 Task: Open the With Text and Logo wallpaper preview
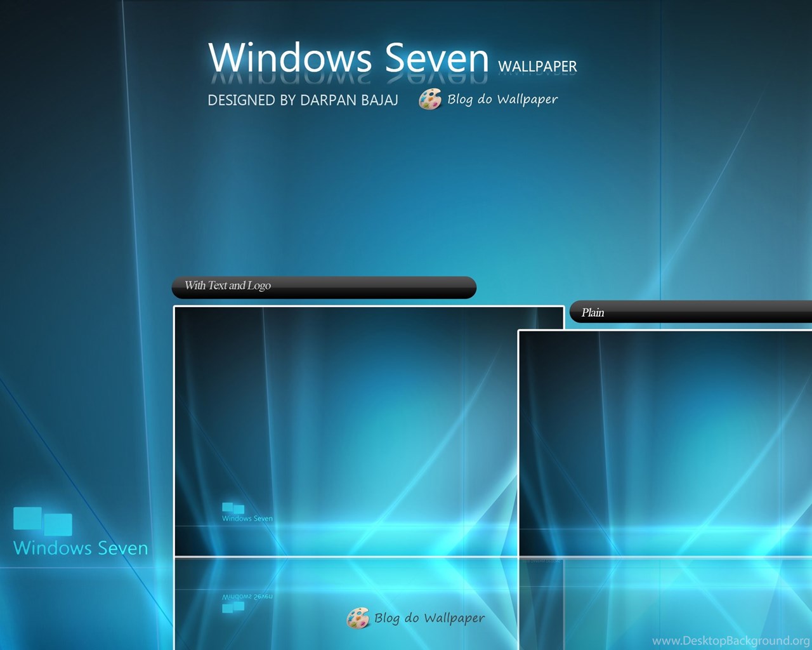point(346,432)
